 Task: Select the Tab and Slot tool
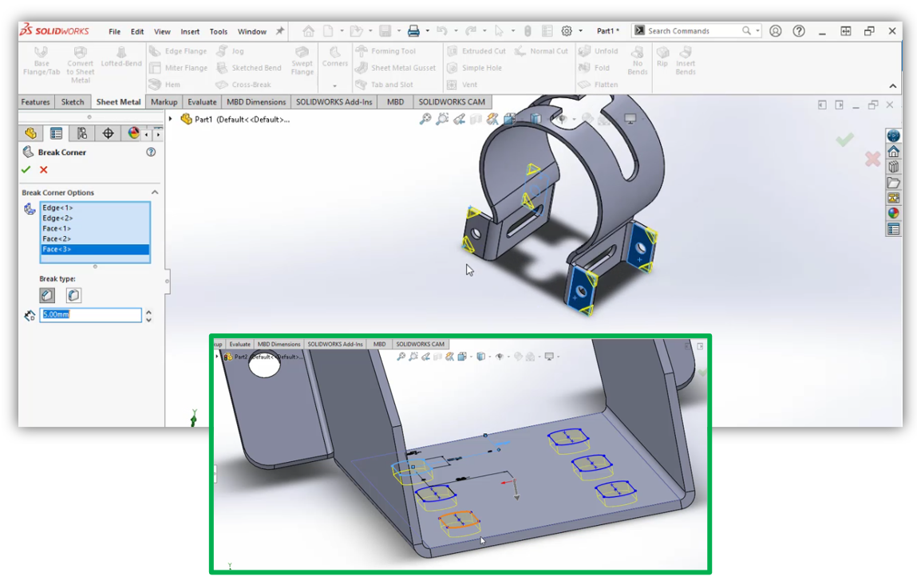(384, 84)
